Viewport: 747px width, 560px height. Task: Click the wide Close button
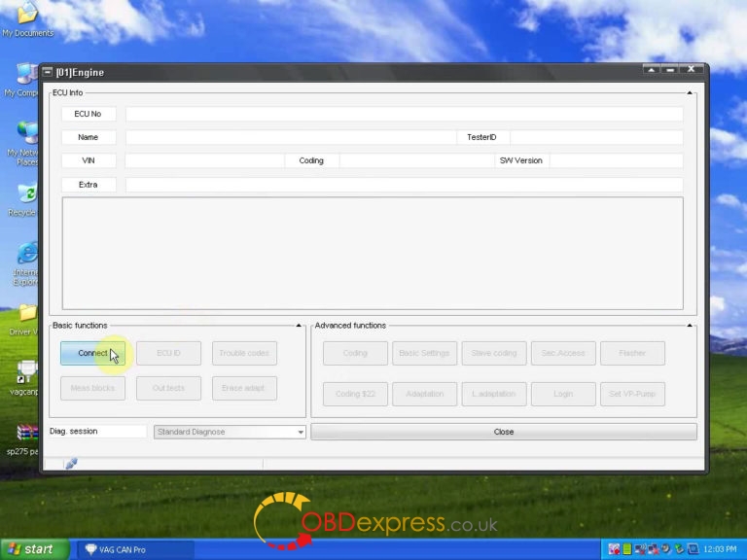503,432
